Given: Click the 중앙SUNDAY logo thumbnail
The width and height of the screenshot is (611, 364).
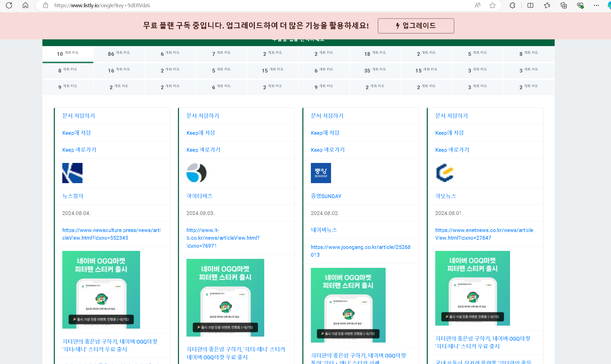Looking at the screenshot, I should tap(321, 173).
